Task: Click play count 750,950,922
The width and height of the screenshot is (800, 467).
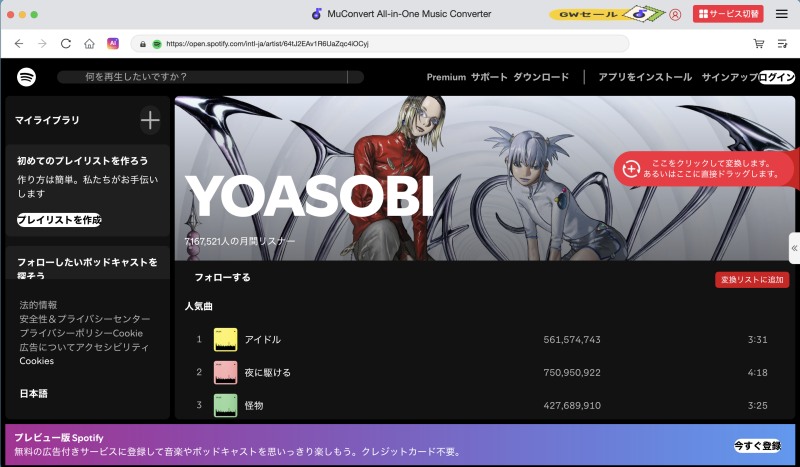Action: point(572,373)
